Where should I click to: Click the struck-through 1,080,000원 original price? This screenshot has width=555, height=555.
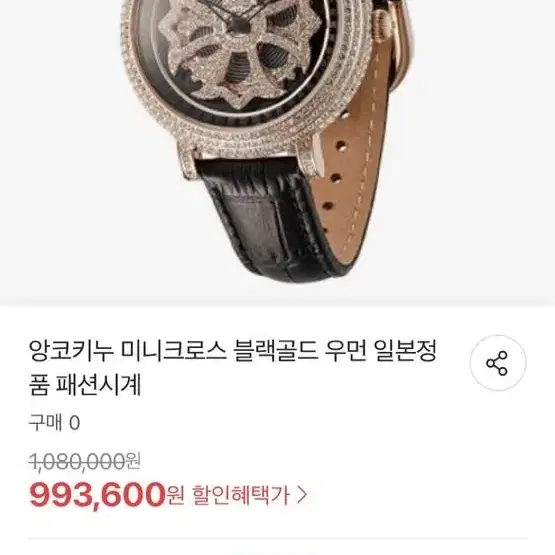[85, 462]
